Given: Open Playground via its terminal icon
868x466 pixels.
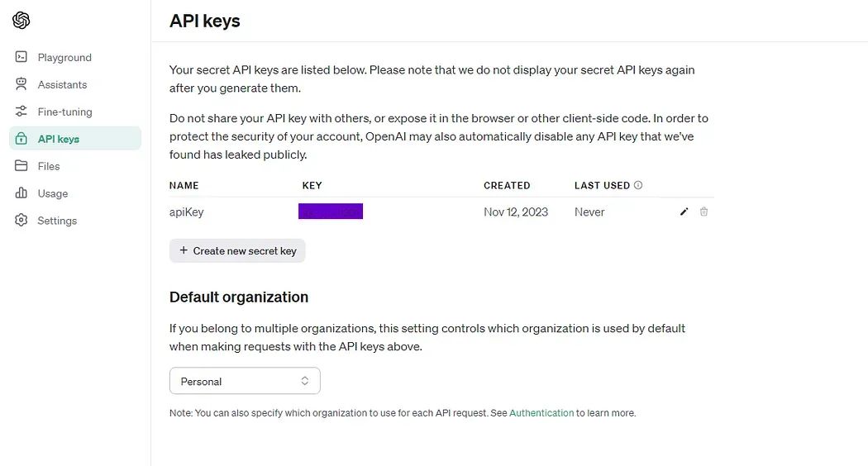Looking at the screenshot, I should click(x=21, y=57).
